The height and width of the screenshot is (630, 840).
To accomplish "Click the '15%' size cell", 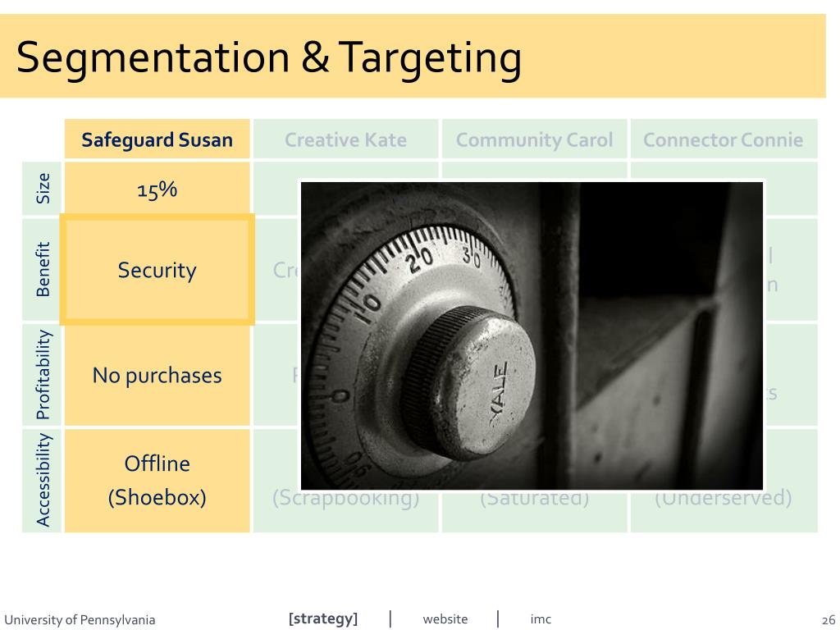I will 157,189.
